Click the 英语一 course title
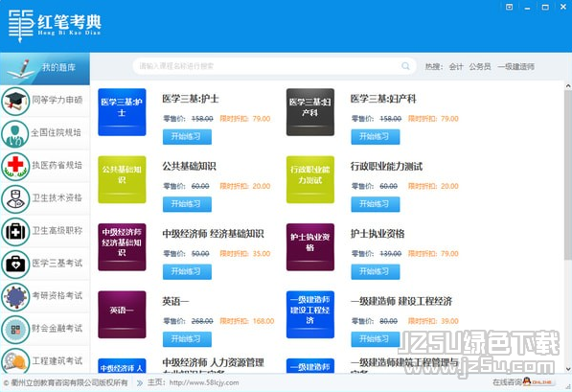572x392 pixels. (x=175, y=302)
